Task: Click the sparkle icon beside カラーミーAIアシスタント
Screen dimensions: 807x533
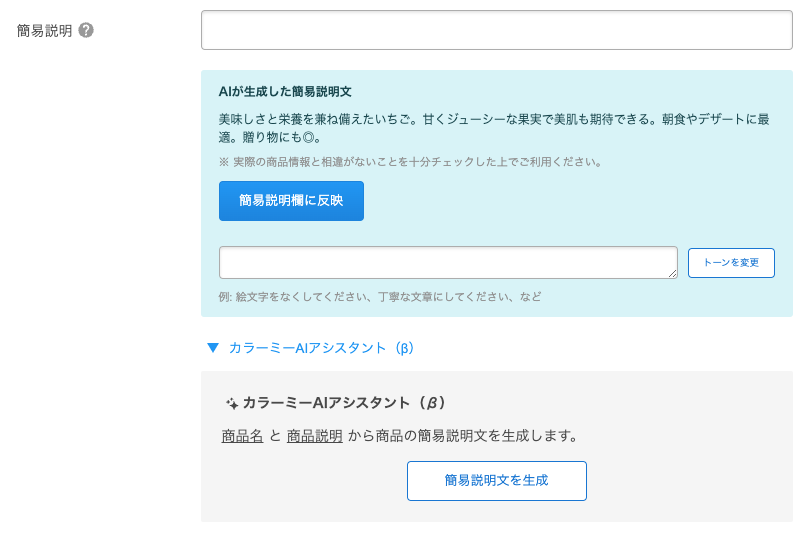Action: point(232,404)
